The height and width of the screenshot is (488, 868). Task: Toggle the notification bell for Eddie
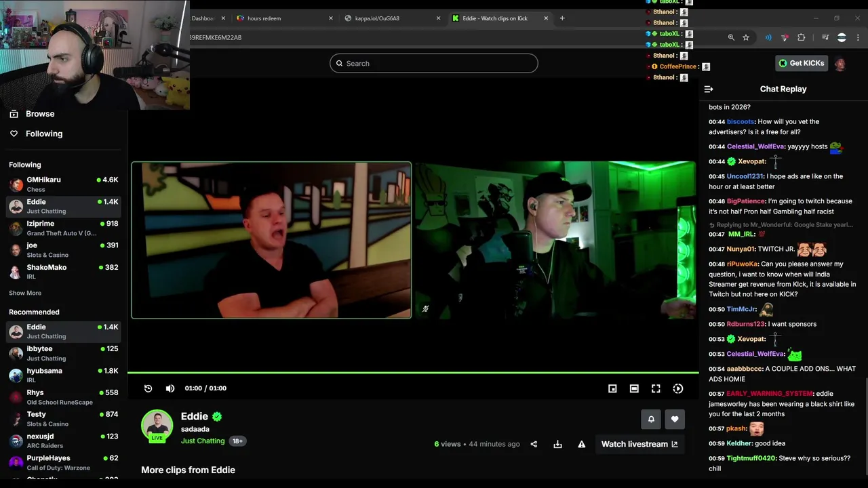coord(651,419)
